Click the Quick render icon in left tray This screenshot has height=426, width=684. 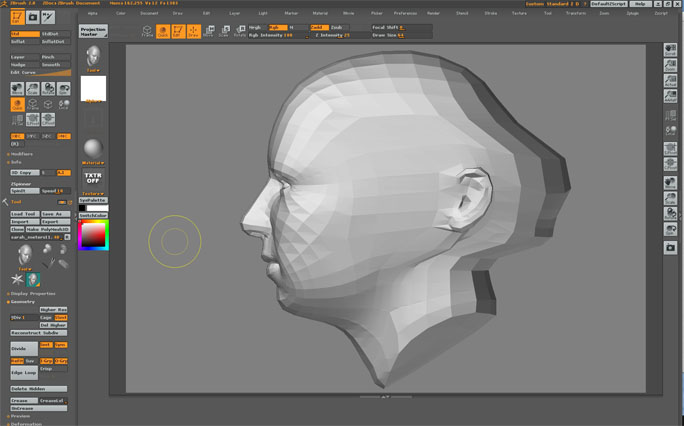(x=17, y=105)
